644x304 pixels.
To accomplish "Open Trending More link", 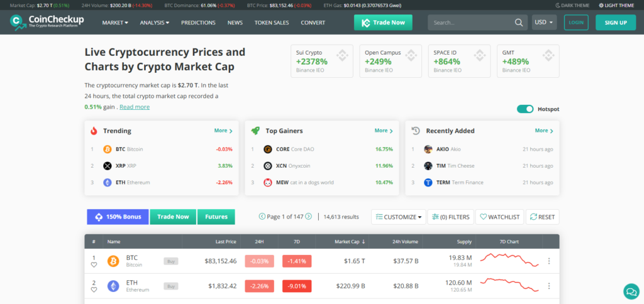I will coord(223,131).
